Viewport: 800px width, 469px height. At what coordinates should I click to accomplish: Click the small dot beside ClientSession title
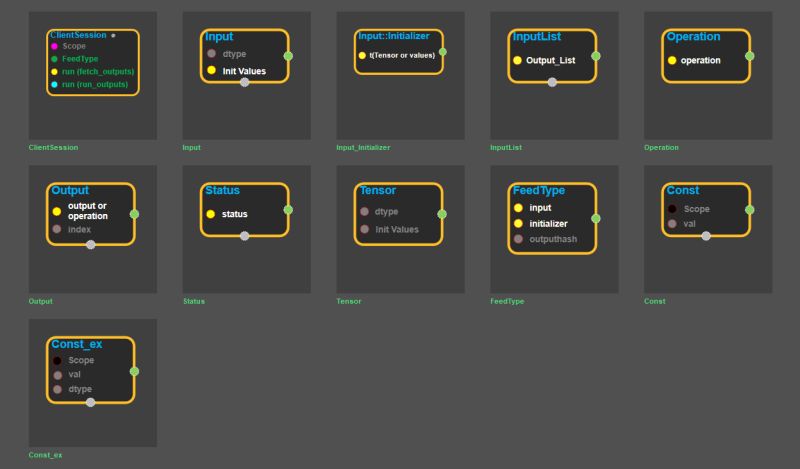[113, 36]
